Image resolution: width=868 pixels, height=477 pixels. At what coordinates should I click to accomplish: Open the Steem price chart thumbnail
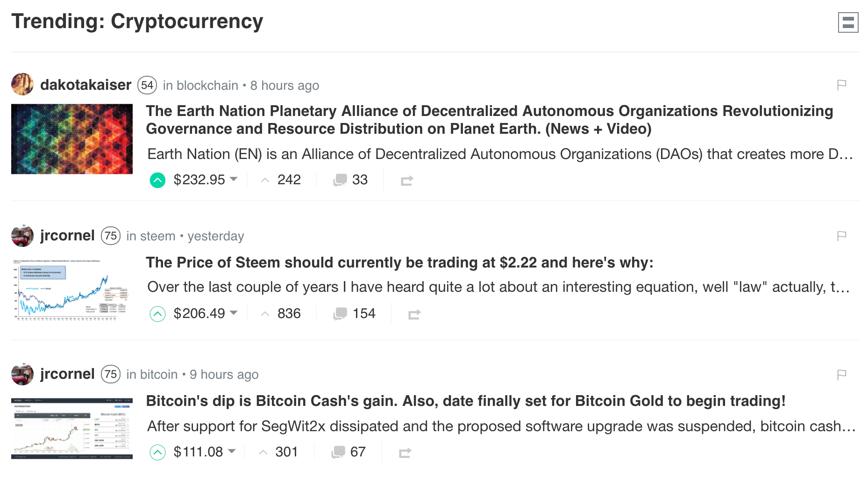tap(72, 290)
